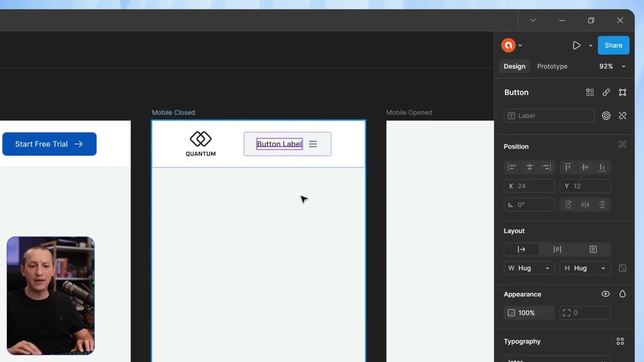Align top icon in Position section

pos(568,167)
